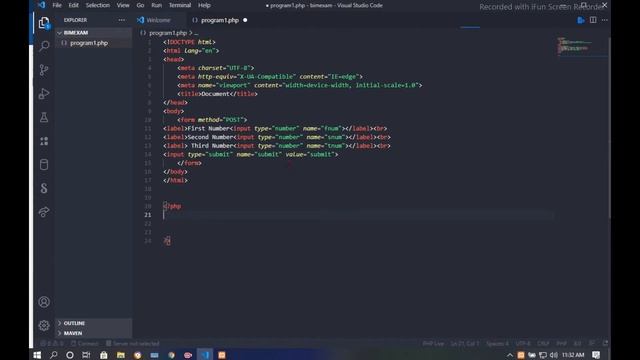The width and height of the screenshot is (640, 360).
Task: Click the orange app icon on taskbar
Action: pyautogui.click(x=222, y=355)
